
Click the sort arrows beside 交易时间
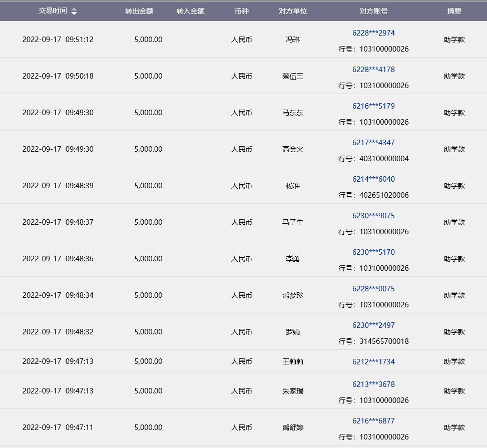(x=74, y=12)
